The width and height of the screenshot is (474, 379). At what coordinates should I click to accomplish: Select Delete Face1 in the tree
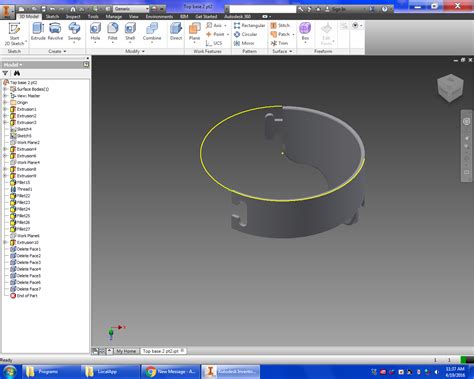click(29, 249)
